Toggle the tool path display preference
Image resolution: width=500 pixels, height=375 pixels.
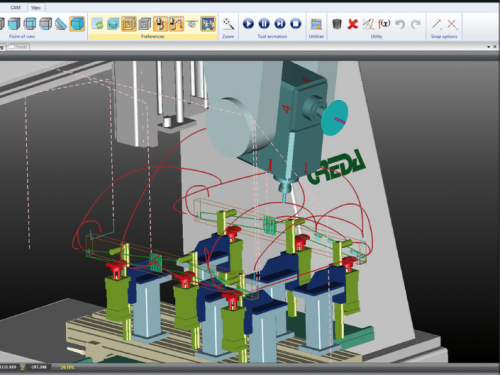click(x=177, y=24)
